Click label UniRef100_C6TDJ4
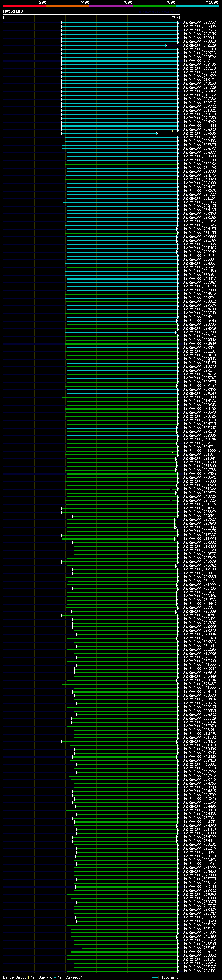222x980 pixels. 199,455
